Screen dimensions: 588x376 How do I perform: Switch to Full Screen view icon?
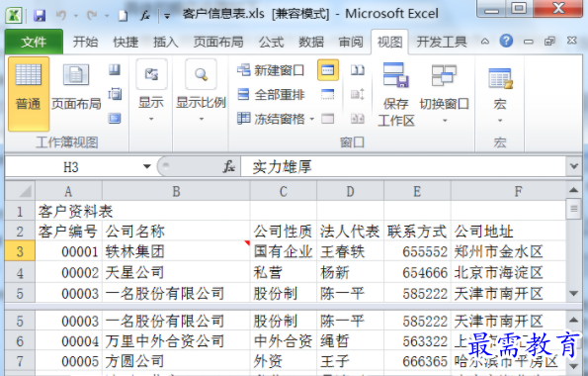115,119
